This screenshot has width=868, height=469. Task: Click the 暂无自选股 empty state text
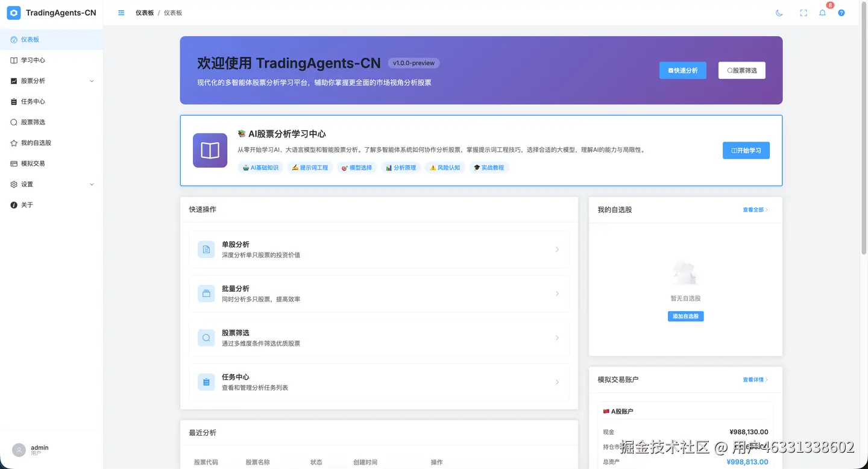pyautogui.click(x=685, y=298)
